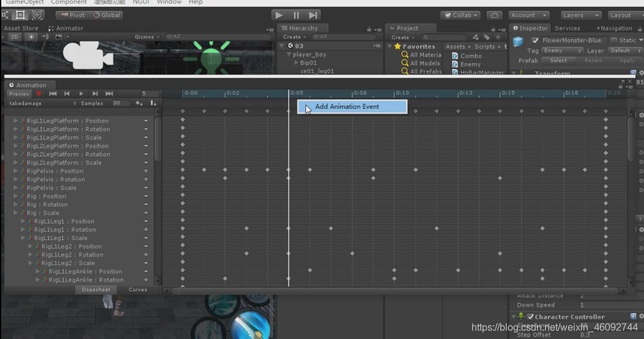Expand Bip01 in Hierarchy
This screenshot has width=644, height=339.
(297, 63)
